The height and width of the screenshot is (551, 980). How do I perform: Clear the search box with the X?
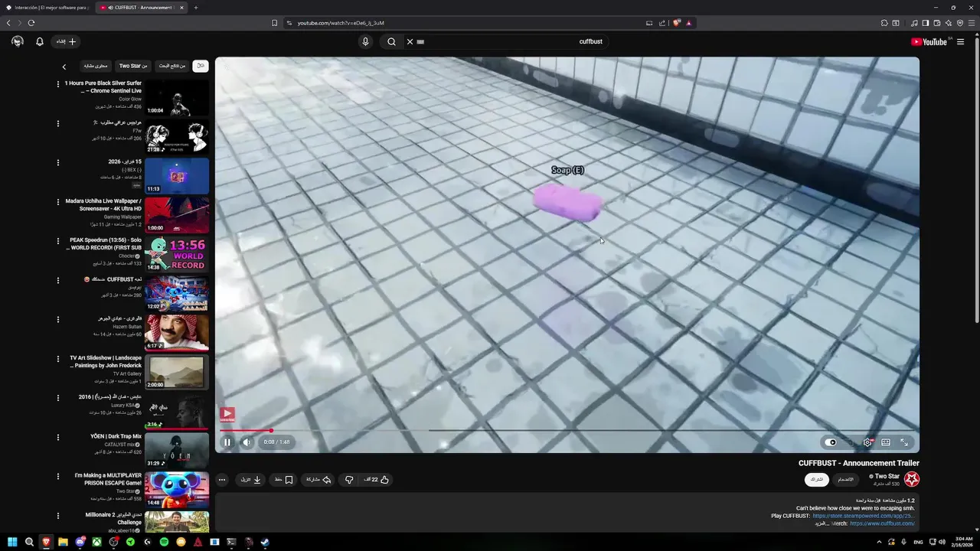[x=410, y=42]
